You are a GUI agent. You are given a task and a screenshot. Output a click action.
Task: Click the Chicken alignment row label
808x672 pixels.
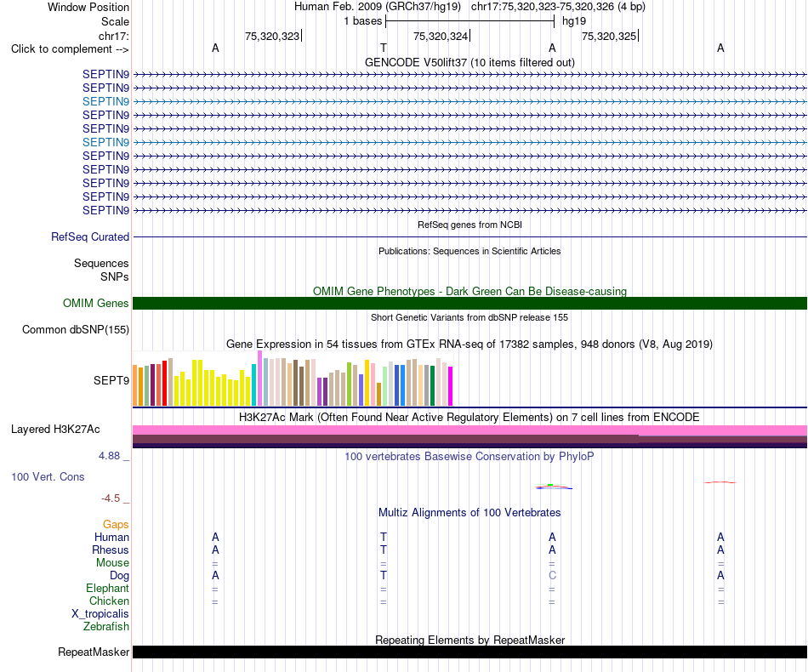click(x=109, y=601)
